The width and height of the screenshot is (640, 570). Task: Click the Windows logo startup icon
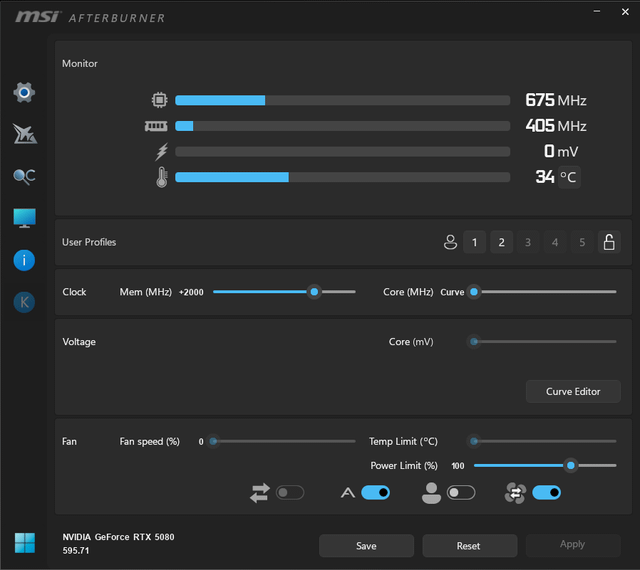click(x=24, y=543)
